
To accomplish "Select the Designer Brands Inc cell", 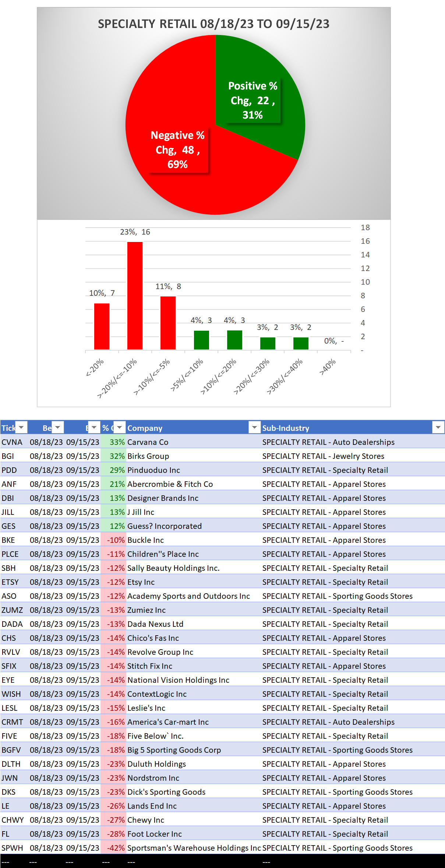I will pyautogui.click(x=194, y=498).
